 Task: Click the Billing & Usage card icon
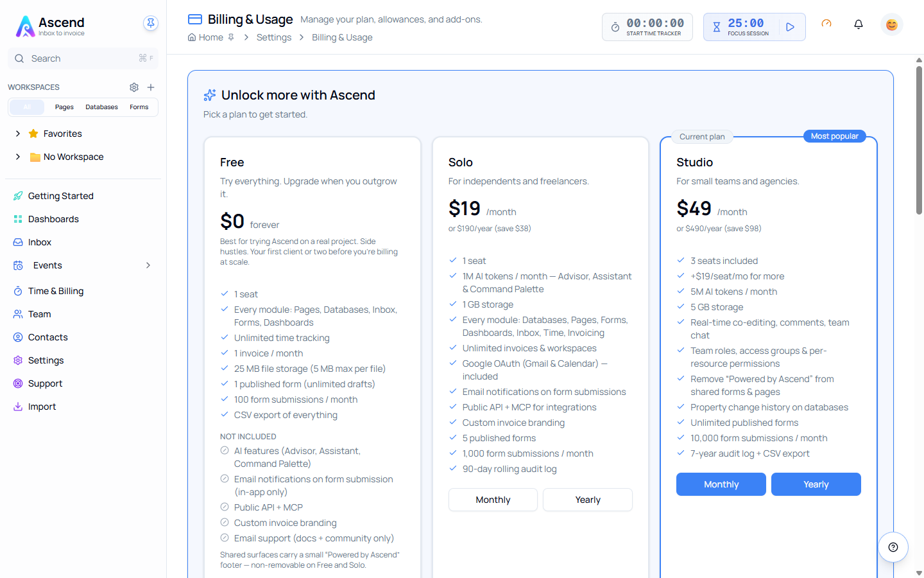pyautogui.click(x=195, y=19)
